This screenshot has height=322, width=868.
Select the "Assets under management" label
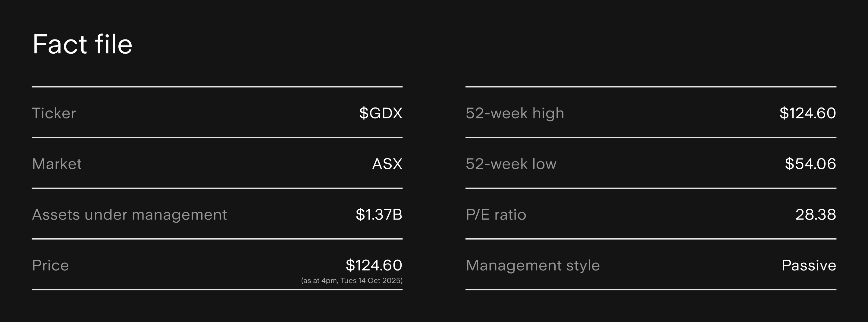click(x=129, y=215)
